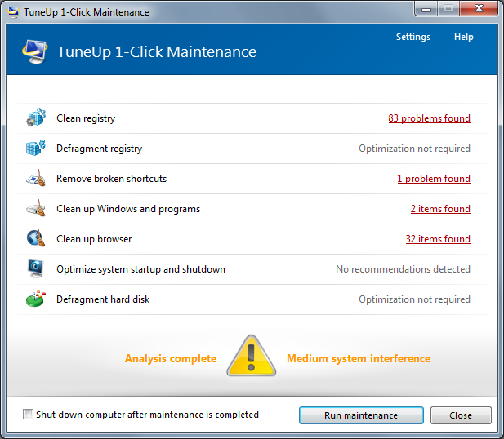The width and height of the screenshot is (504, 439).
Task: Click the Defragment hard disk icon
Action: pyautogui.click(x=35, y=299)
